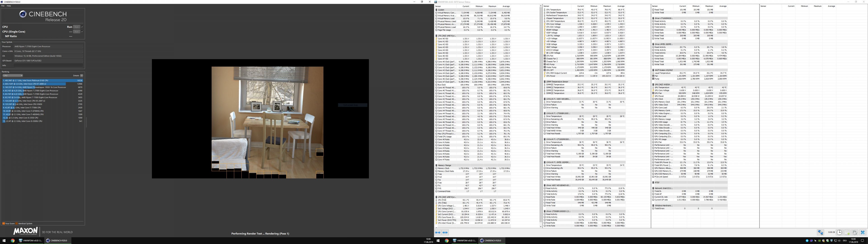
Task: Open HWiNFO network remote monitoring icon
Action: [821, 232]
